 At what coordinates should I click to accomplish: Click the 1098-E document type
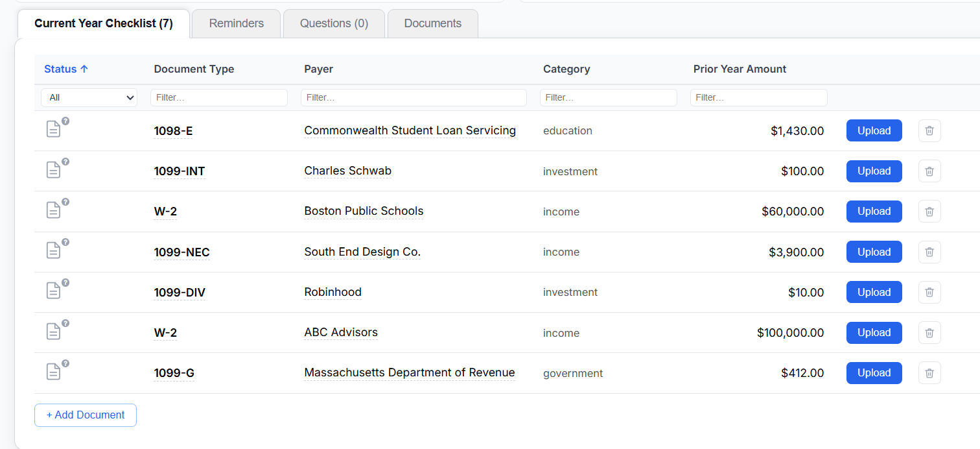[x=173, y=131]
